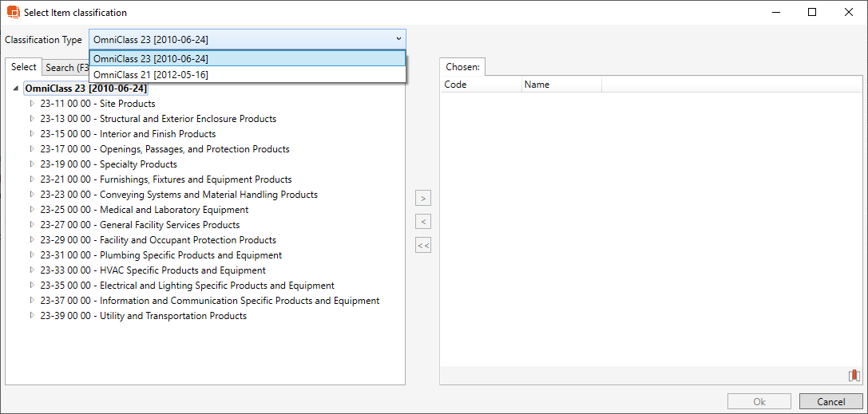The image size is (868, 414).
Task: Expand the 23-11 00 00 Site Products node
Action: coord(33,104)
